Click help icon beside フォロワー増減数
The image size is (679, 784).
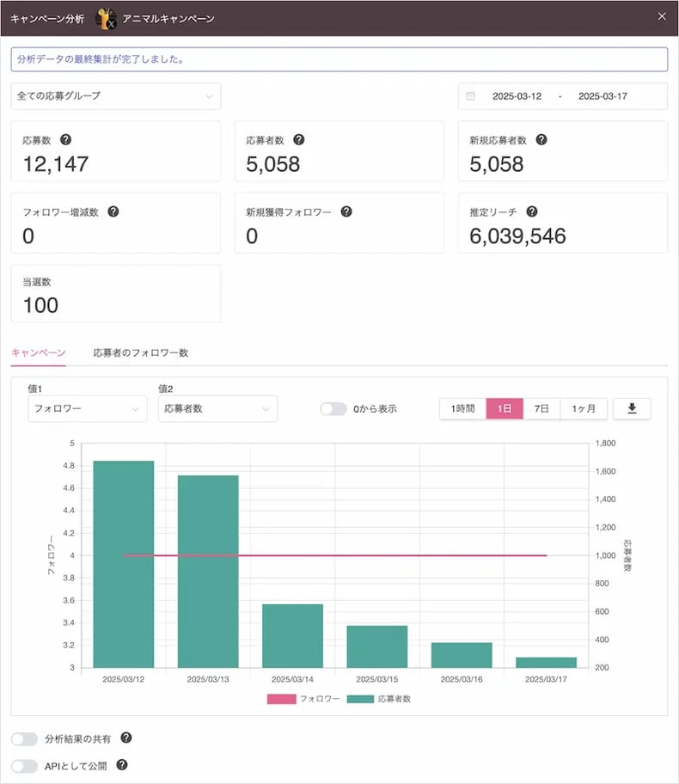pos(113,211)
